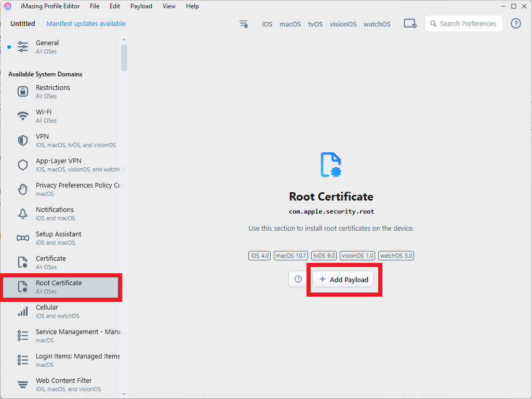Click the sidebar scrollbar thumb
This screenshot has width=532, height=399.
124,58
